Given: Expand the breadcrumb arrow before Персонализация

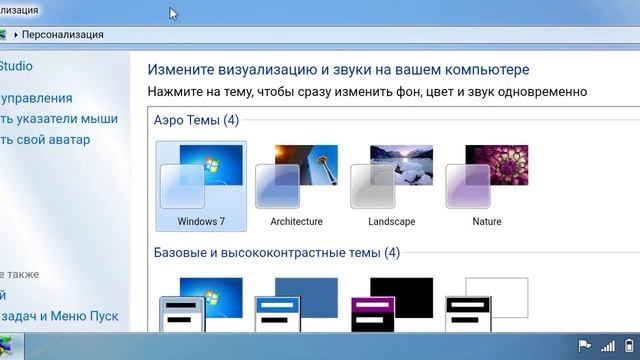Looking at the screenshot, I should (16, 35).
